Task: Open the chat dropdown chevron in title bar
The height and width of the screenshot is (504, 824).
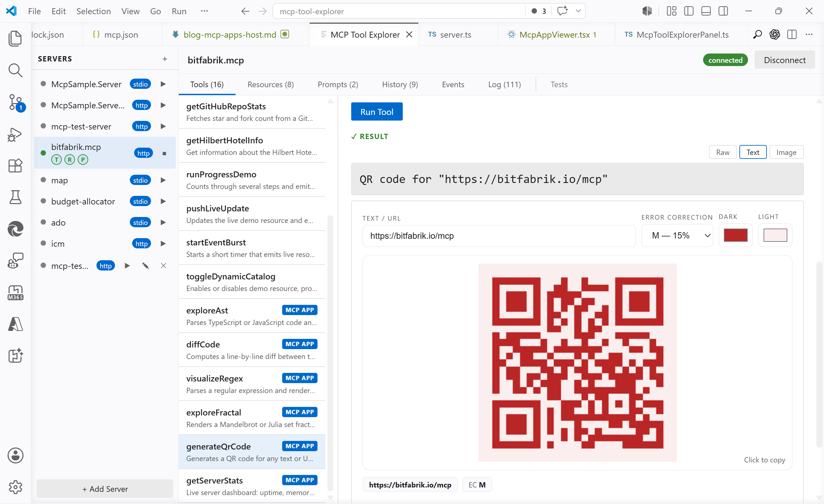Action: pyautogui.click(x=578, y=11)
